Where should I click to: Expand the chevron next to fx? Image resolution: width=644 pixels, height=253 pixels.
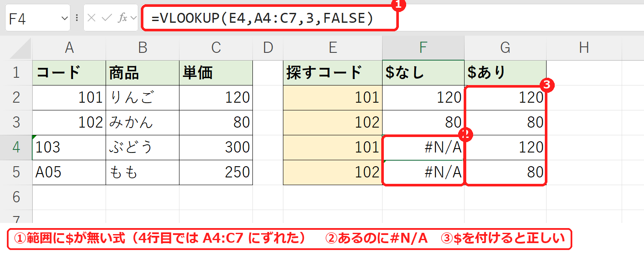(133, 18)
